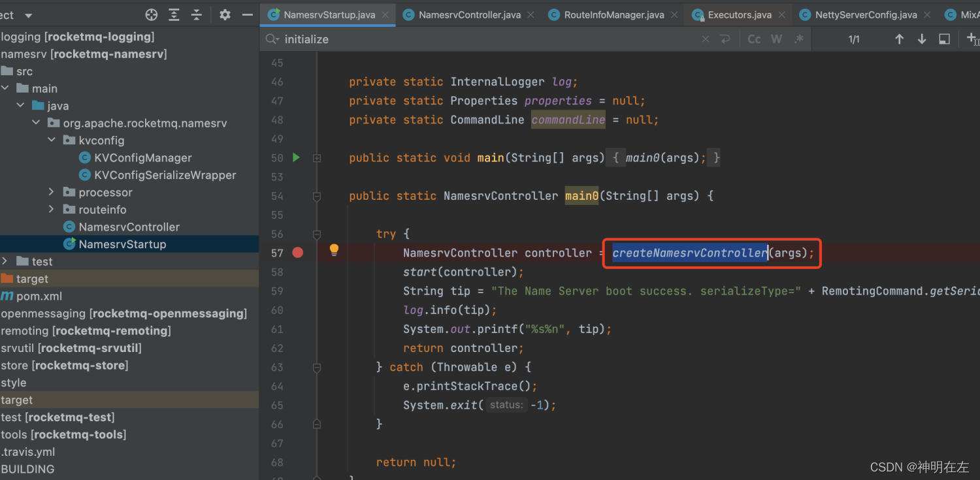Image resolution: width=980 pixels, height=480 pixels.
Task: Click the new line icon in find bar
Action: (725, 39)
